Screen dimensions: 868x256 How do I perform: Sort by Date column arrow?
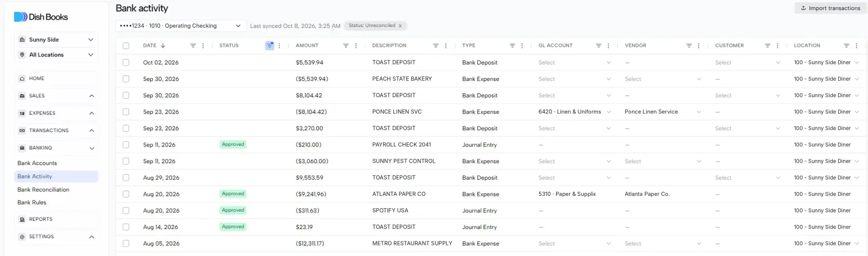tap(163, 46)
